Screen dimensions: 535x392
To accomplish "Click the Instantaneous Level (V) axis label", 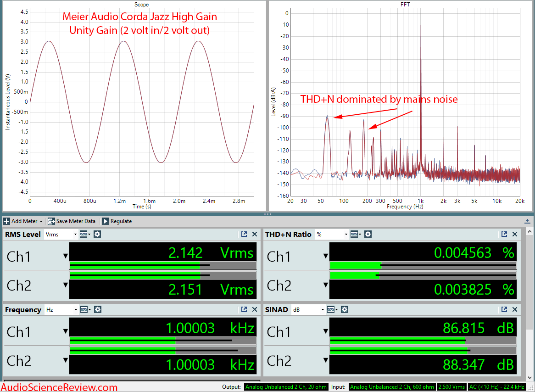I will (x=7, y=102).
